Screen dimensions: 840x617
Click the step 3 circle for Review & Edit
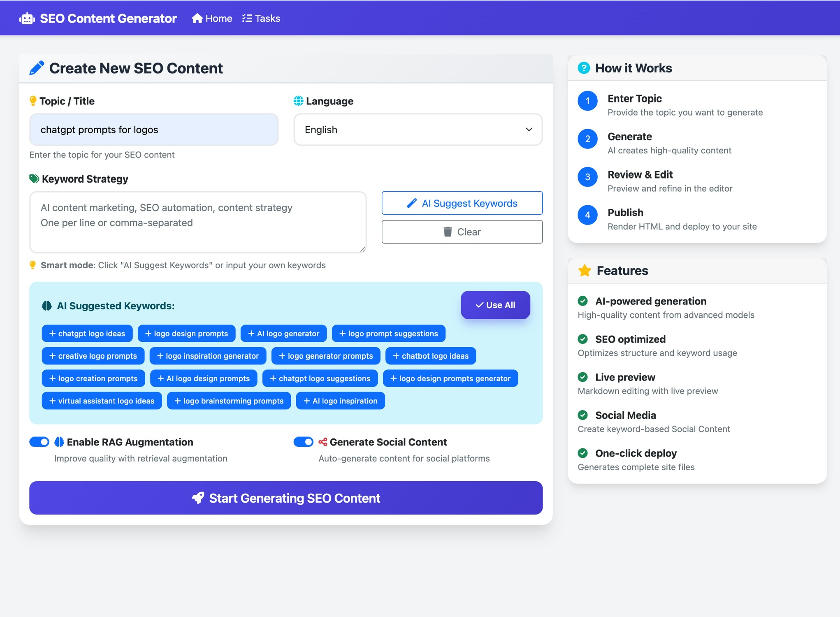click(x=587, y=177)
